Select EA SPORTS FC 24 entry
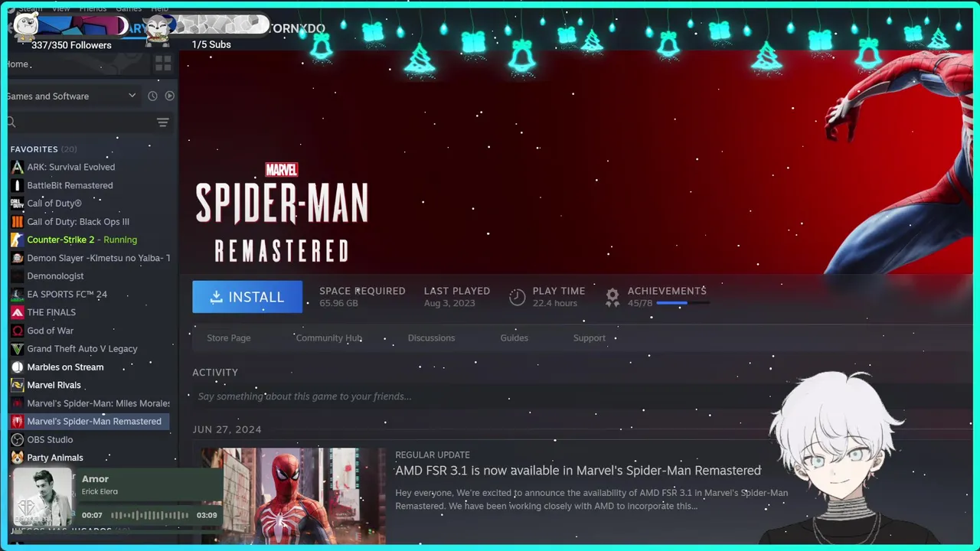Viewport: 980px width, 551px height. 67,294
